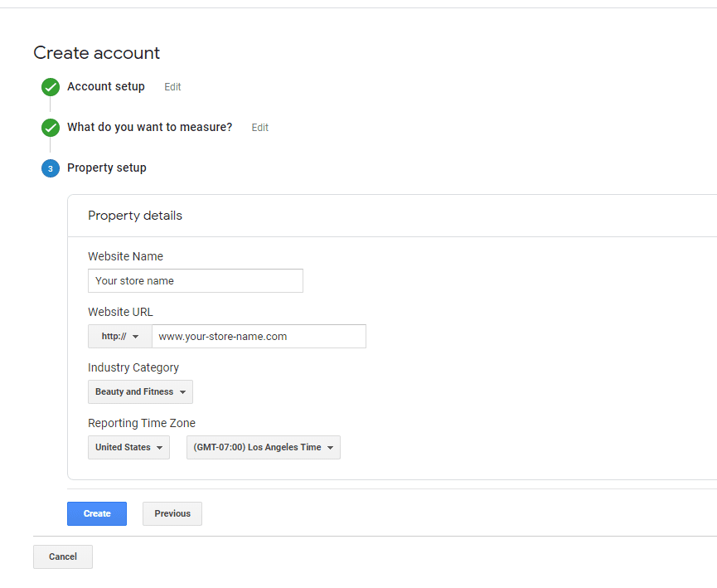The image size is (717, 588).
Task: Click the Property details section header
Action: (135, 216)
